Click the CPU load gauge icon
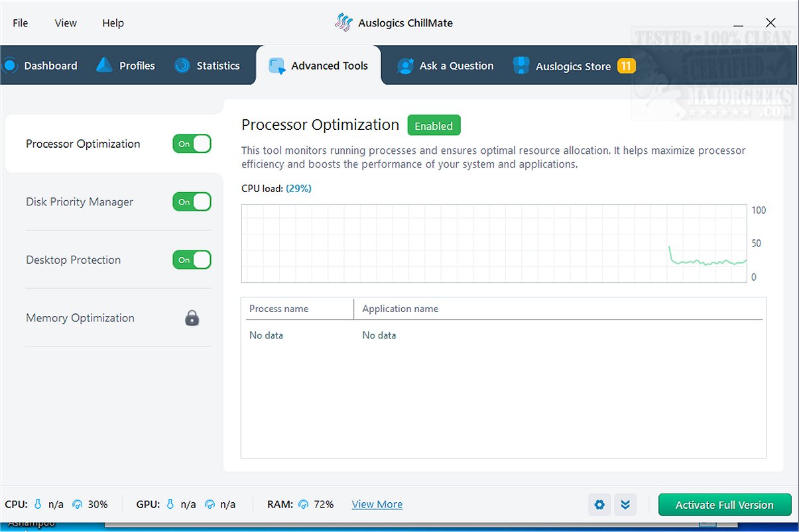Image resolution: width=799 pixels, height=532 pixels. pyautogui.click(x=78, y=505)
